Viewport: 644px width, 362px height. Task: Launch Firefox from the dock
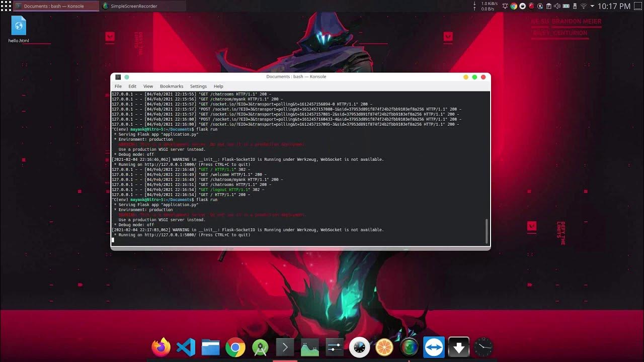pyautogui.click(x=161, y=347)
